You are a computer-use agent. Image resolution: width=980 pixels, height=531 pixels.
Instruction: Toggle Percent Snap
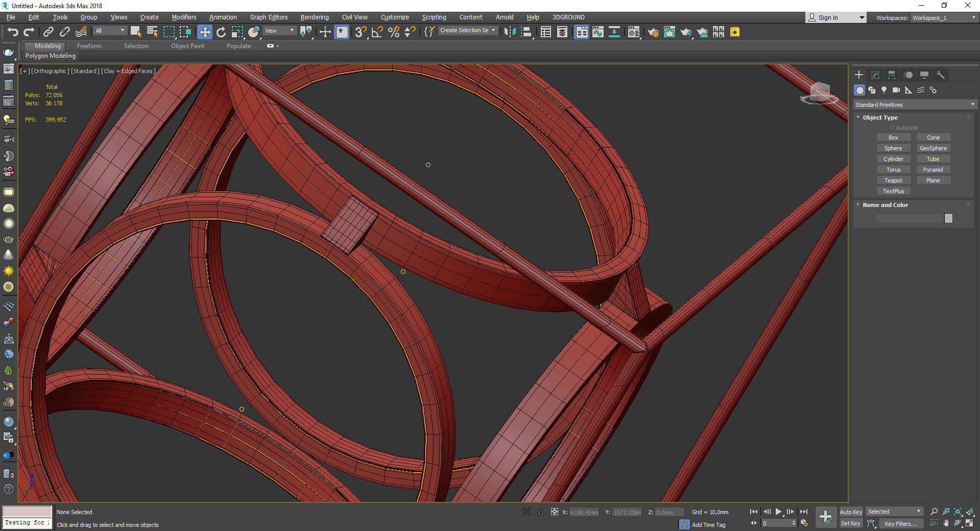393,32
